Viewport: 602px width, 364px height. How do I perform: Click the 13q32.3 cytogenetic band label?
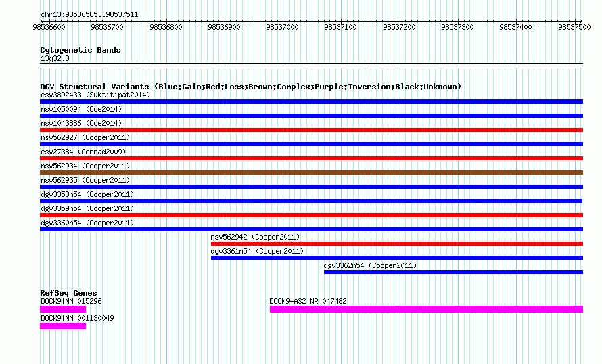coord(55,58)
